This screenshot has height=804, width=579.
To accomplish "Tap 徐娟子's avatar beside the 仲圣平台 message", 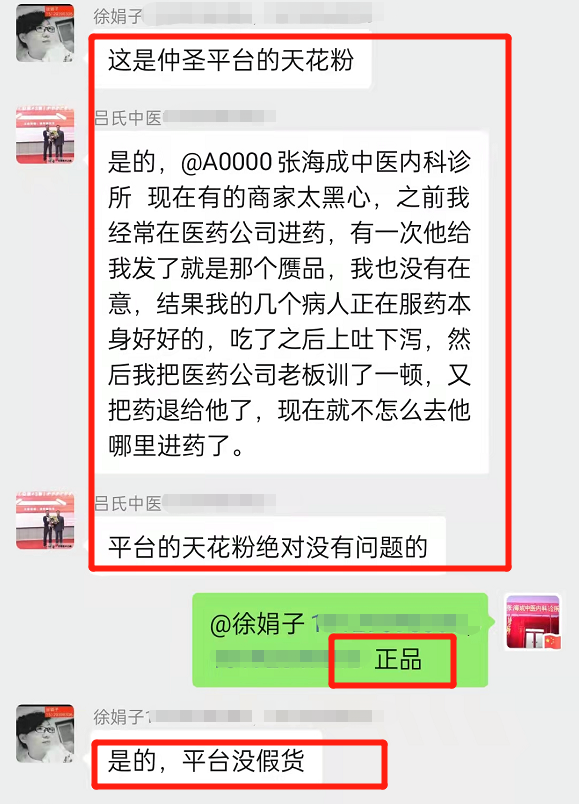I will coord(45,33).
